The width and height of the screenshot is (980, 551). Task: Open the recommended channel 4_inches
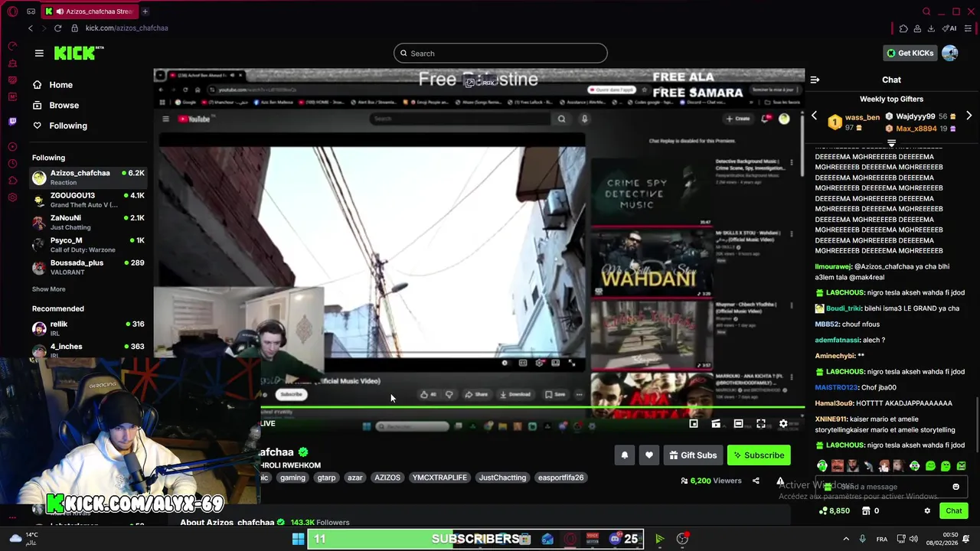tap(88, 350)
